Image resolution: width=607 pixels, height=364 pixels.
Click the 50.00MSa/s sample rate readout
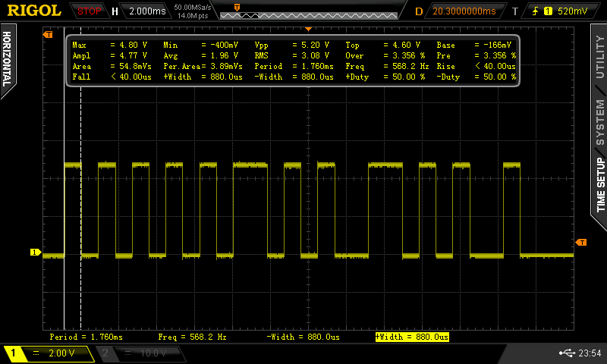click(x=193, y=8)
